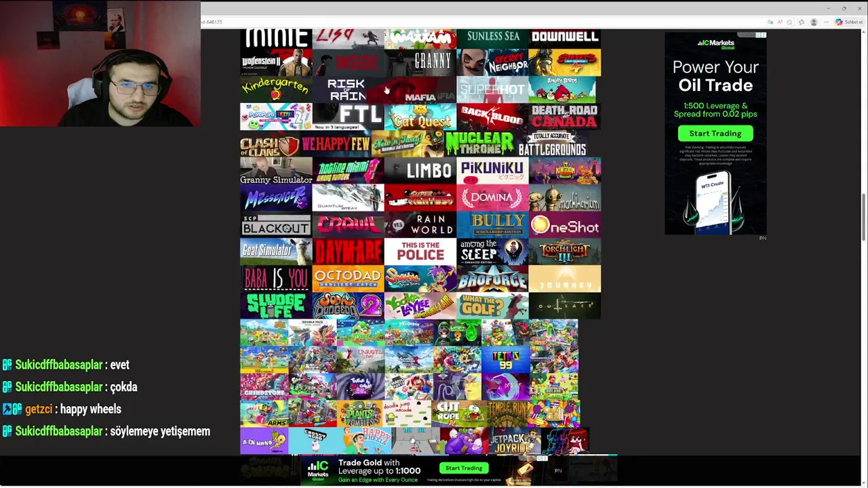Image resolution: width=868 pixels, height=488 pixels.
Task: Open Copilot 'Sohbet et' button
Action: point(848,22)
